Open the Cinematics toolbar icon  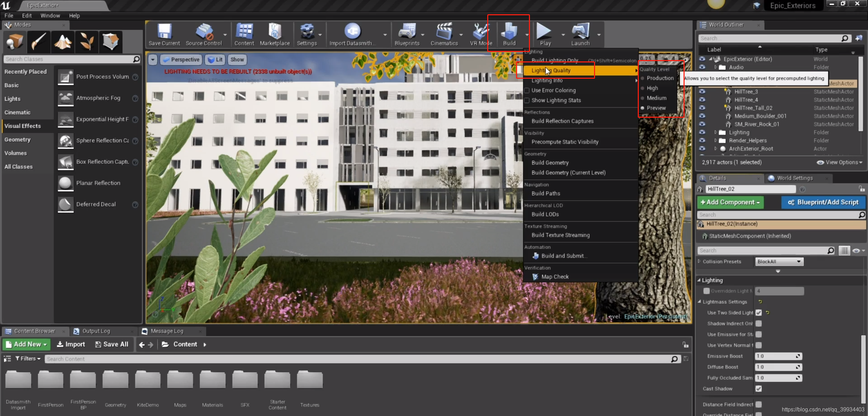[x=444, y=34]
